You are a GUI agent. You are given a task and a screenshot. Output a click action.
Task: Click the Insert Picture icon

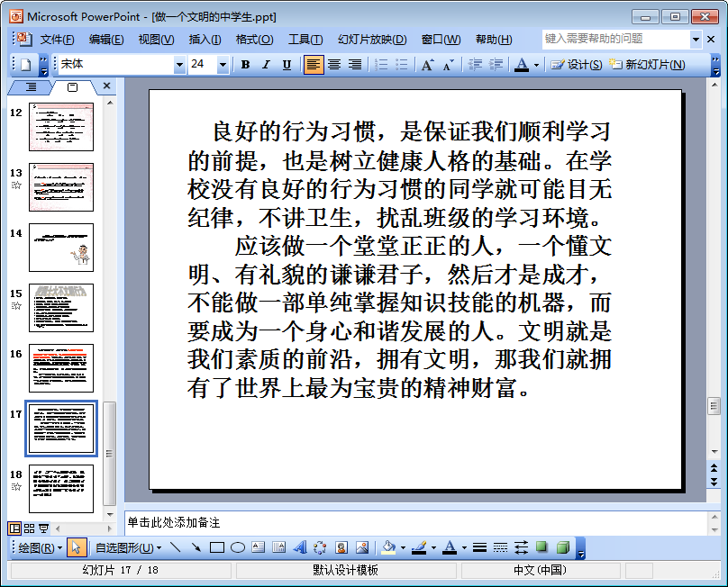362,547
